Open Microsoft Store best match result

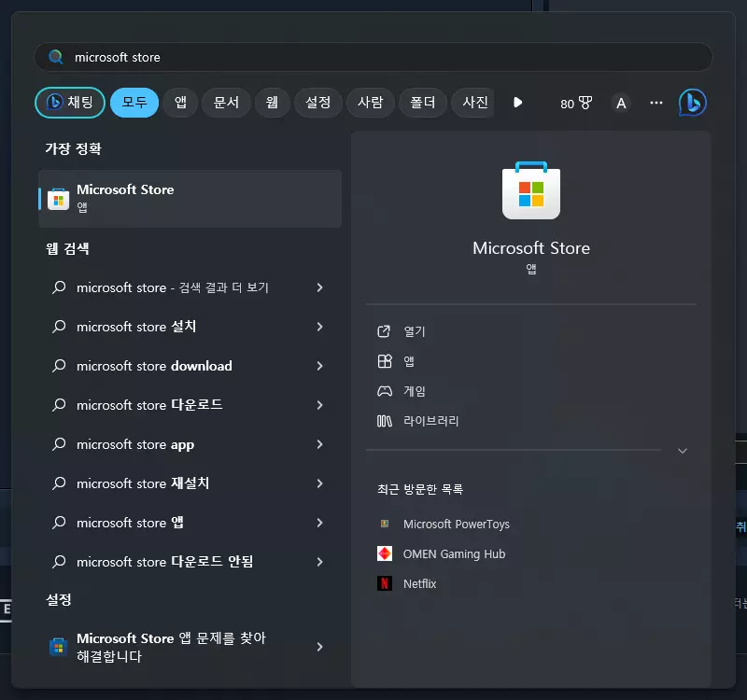coord(190,199)
